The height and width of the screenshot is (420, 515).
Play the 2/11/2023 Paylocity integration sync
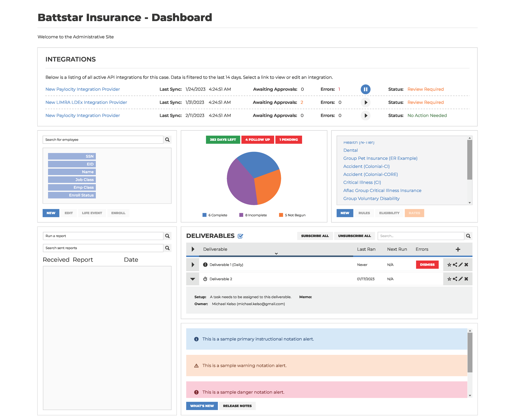click(366, 116)
